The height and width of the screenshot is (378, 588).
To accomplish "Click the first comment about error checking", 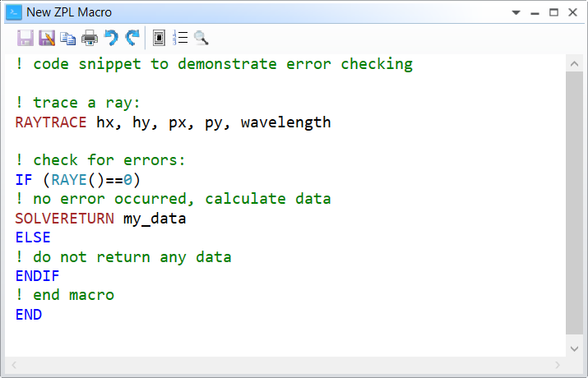I will pos(214,64).
